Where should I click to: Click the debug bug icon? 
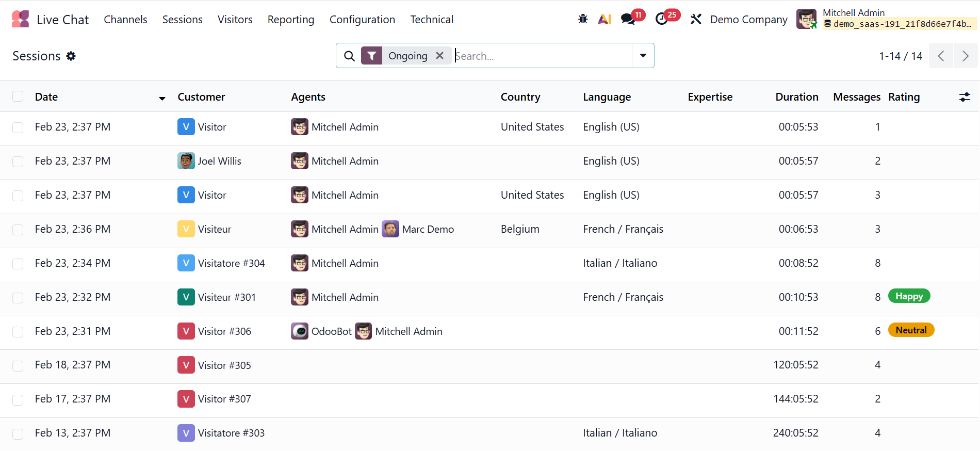[x=583, y=19]
